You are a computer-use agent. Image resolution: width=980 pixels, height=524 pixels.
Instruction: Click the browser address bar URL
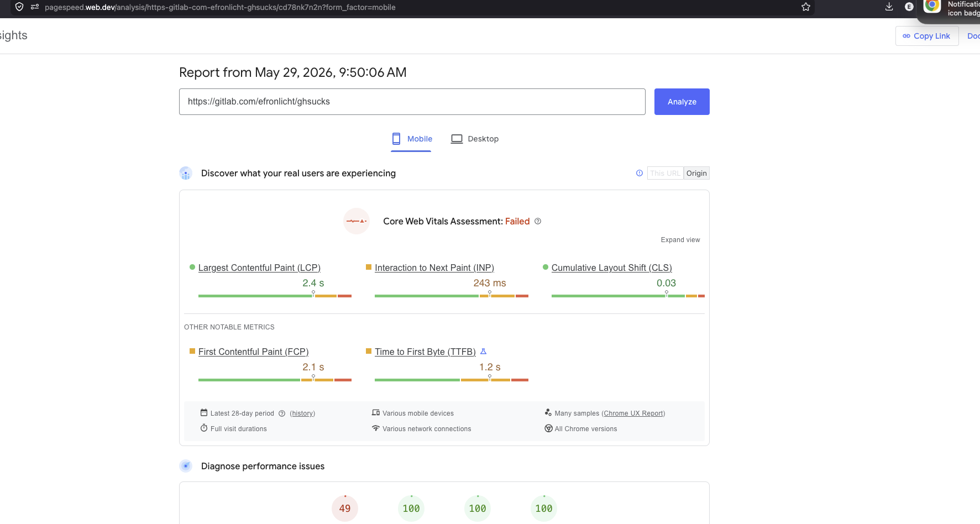220,7
